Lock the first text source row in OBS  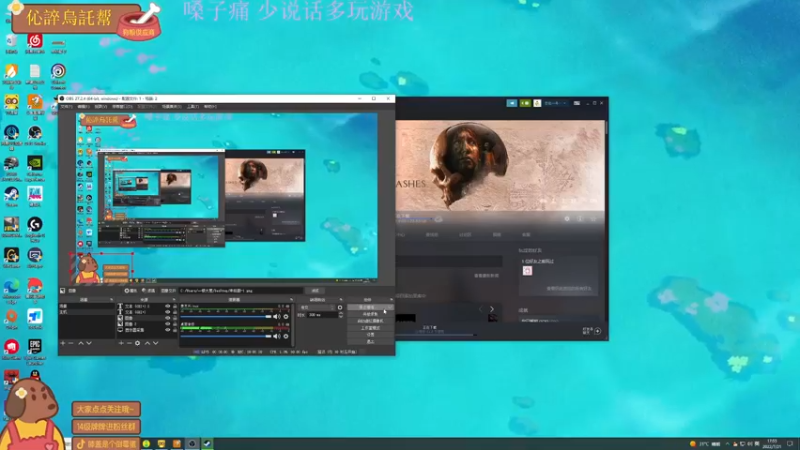click(x=174, y=306)
